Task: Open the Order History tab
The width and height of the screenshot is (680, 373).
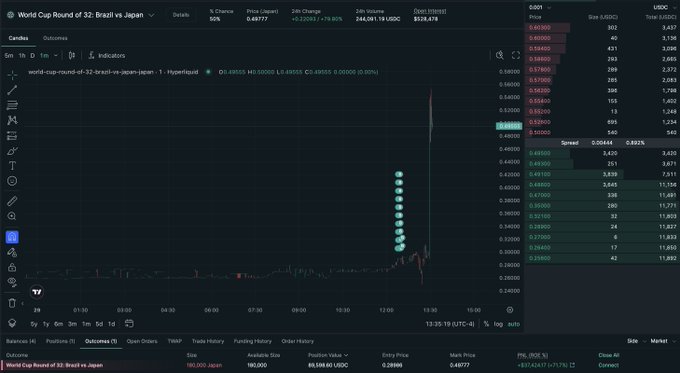Action: (x=298, y=341)
